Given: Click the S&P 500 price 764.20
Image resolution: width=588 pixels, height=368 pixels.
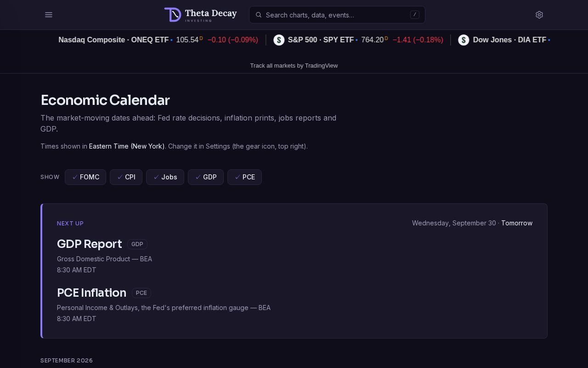Looking at the screenshot, I should (372, 40).
